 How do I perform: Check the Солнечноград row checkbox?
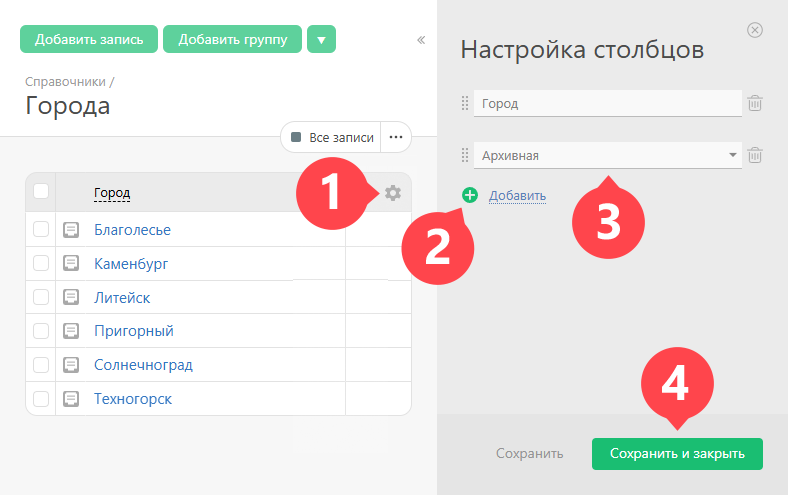41,364
